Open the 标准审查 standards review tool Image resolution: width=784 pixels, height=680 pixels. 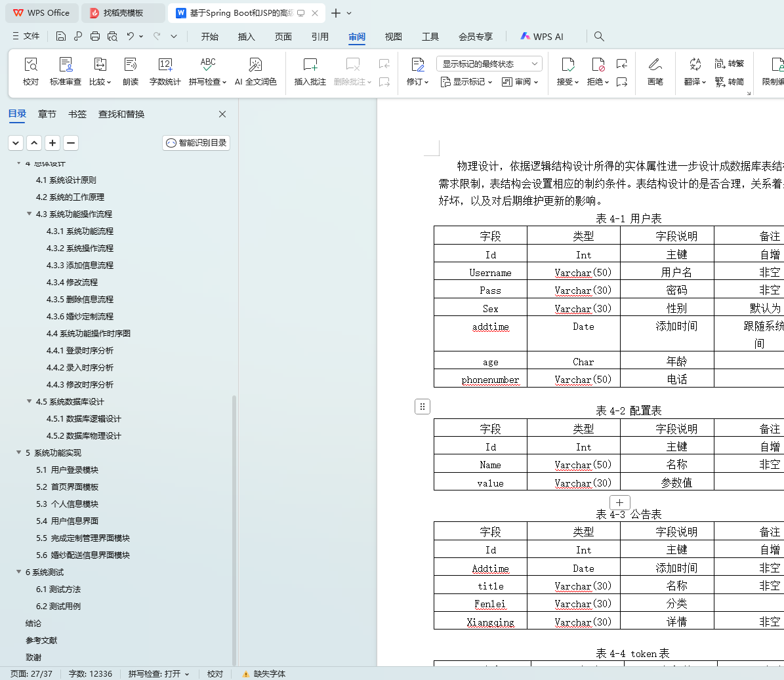[66, 71]
